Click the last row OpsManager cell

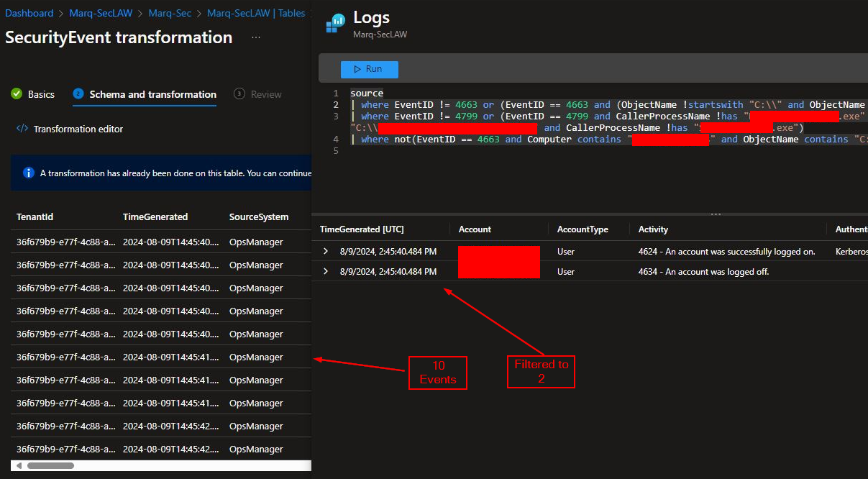[x=256, y=450]
